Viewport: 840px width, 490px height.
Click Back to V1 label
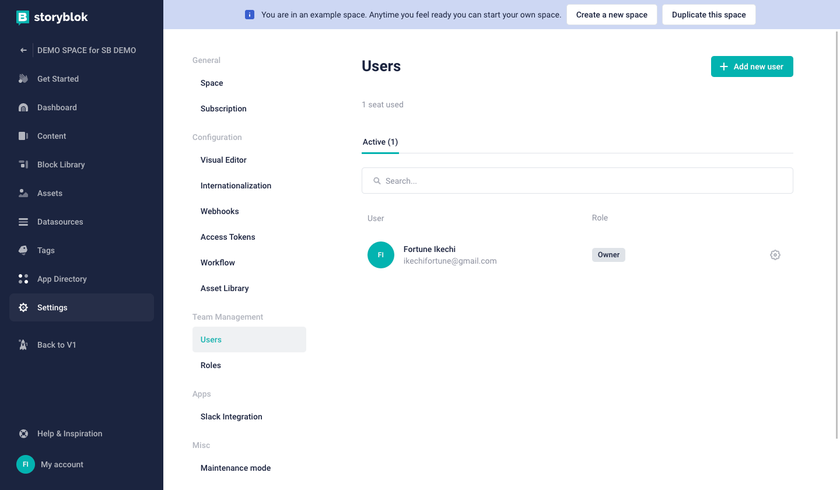[x=56, y=345]
